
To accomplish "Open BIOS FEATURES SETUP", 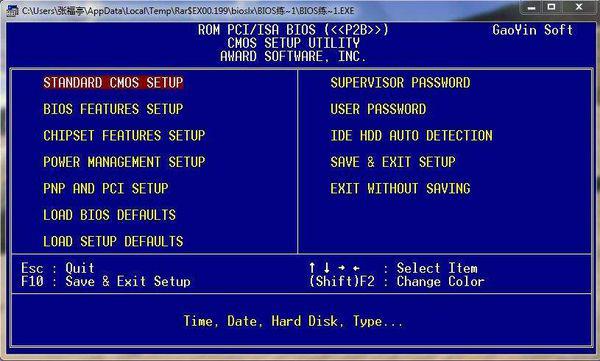I will coord(113,109).
